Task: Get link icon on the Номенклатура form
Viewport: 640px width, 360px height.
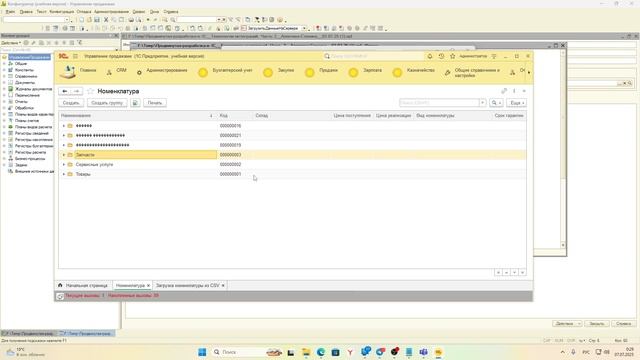Action: (504, 91)
